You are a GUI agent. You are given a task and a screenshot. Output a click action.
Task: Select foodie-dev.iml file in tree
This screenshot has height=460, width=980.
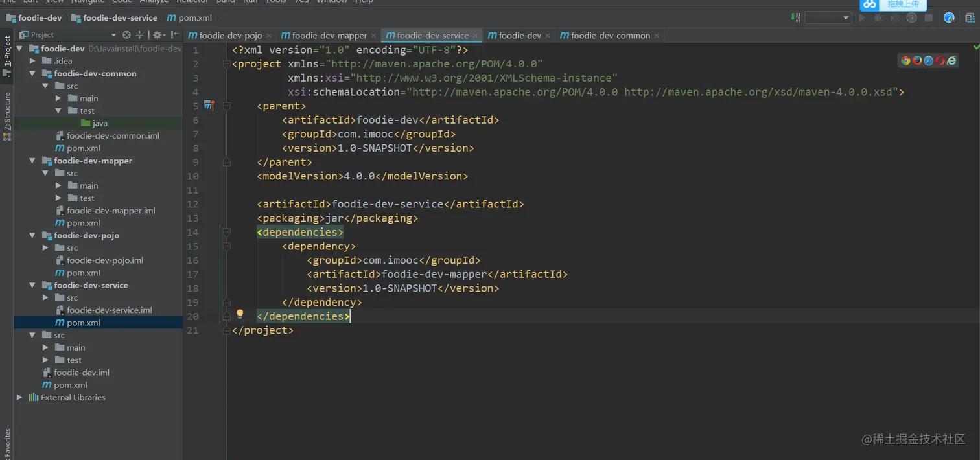coord(76,373)
